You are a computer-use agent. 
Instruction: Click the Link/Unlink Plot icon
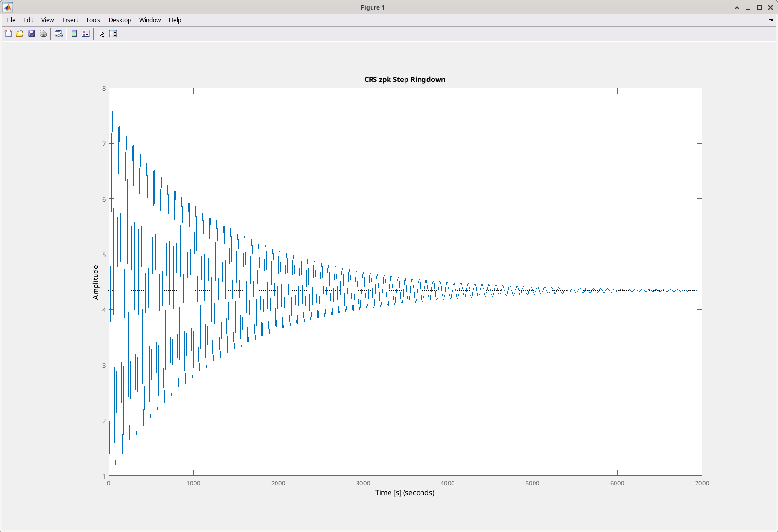coord(59,33)
